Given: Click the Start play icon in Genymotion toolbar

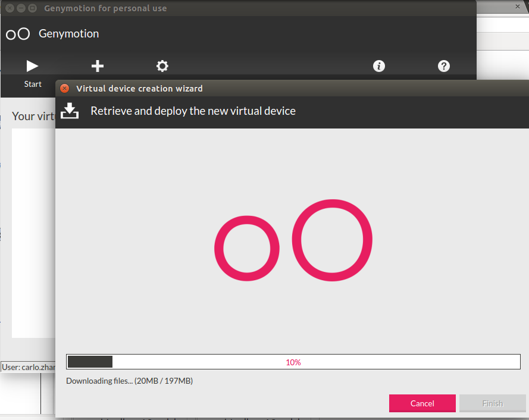Looking at the screenshot, I should (32, 66).
